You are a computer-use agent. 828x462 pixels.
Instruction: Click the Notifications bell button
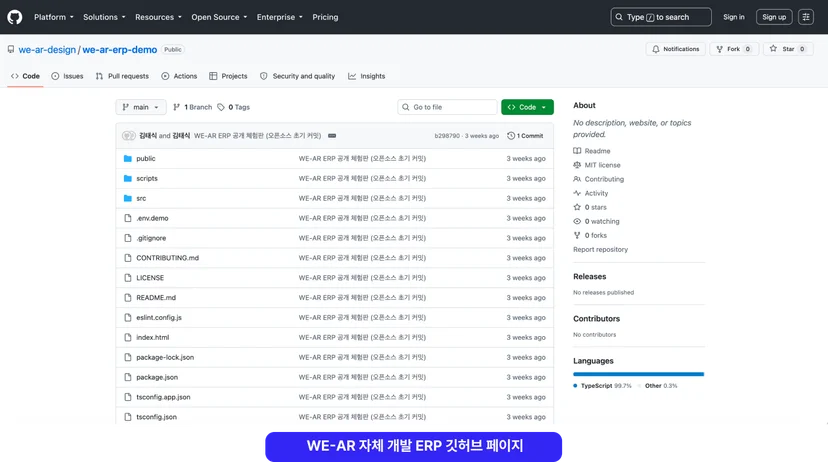pyautogui.click(x=675, y=49)
